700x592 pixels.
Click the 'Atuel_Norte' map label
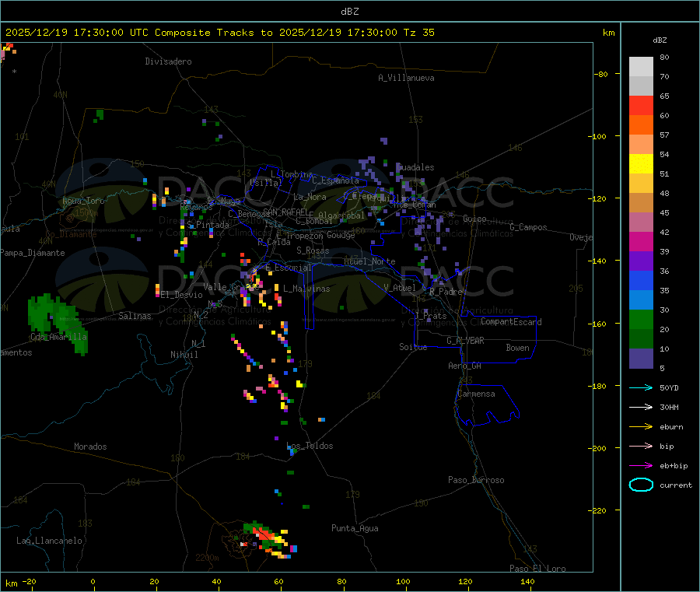click(369, 261)
